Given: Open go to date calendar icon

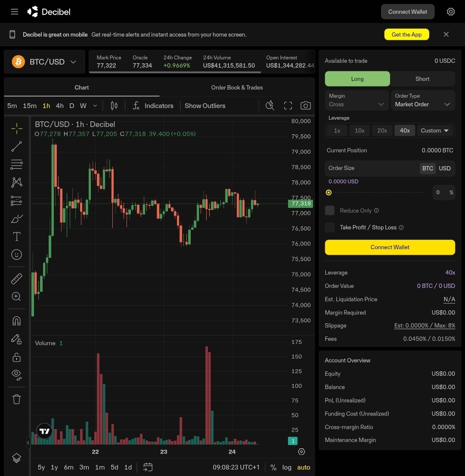Looking at the screenshot, I should tap(148, 467).
